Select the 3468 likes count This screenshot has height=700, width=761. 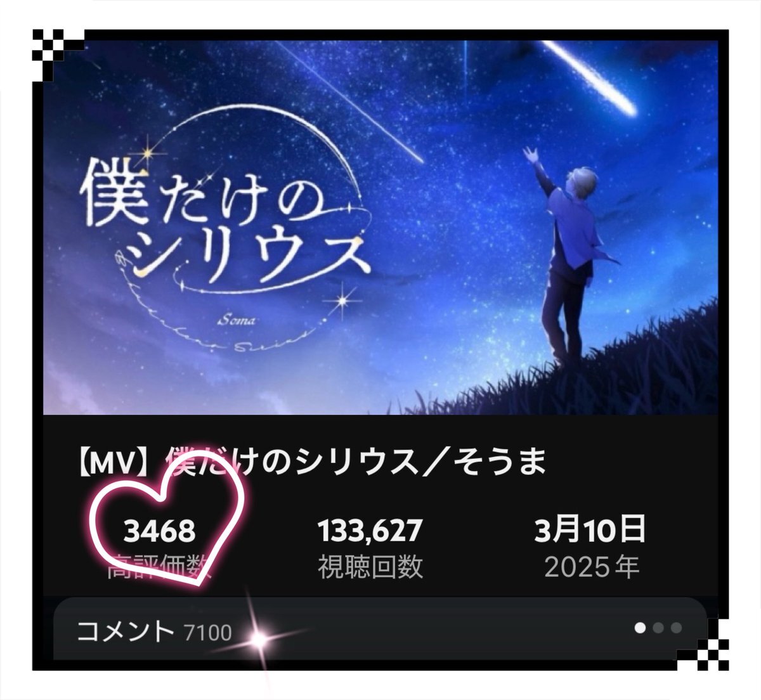(159, 531)
